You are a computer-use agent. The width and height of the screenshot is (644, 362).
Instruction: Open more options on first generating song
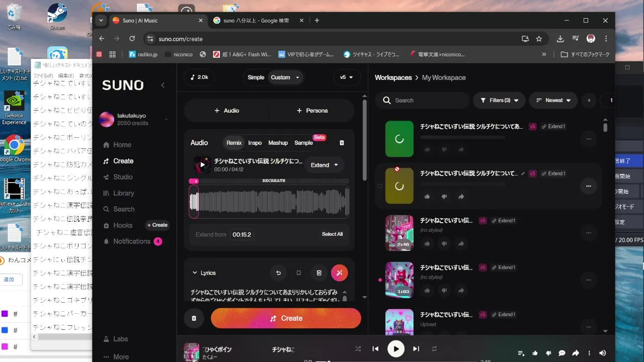(x=588, y=139)
